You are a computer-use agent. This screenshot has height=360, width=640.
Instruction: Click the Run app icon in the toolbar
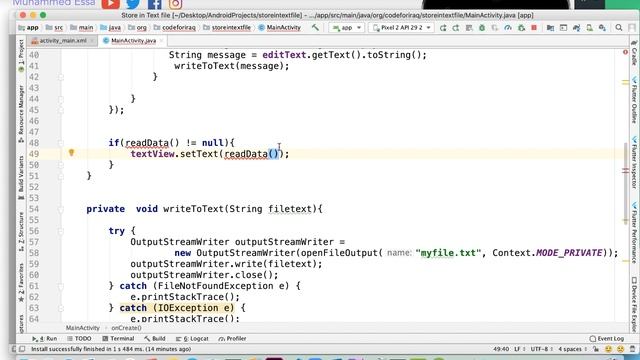pos(443,28)
